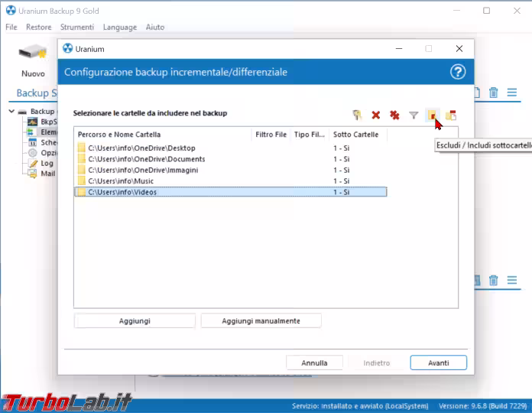Screen dimensions: 532x413
Task: Click the Versione 9.6.8 status bar text
Action: tap(483, 406)
